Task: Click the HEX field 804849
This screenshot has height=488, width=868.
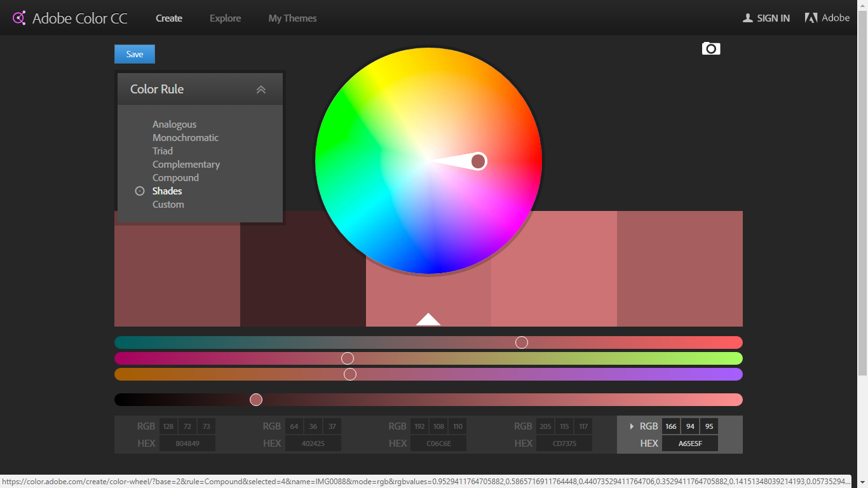Action: (187, 444)
